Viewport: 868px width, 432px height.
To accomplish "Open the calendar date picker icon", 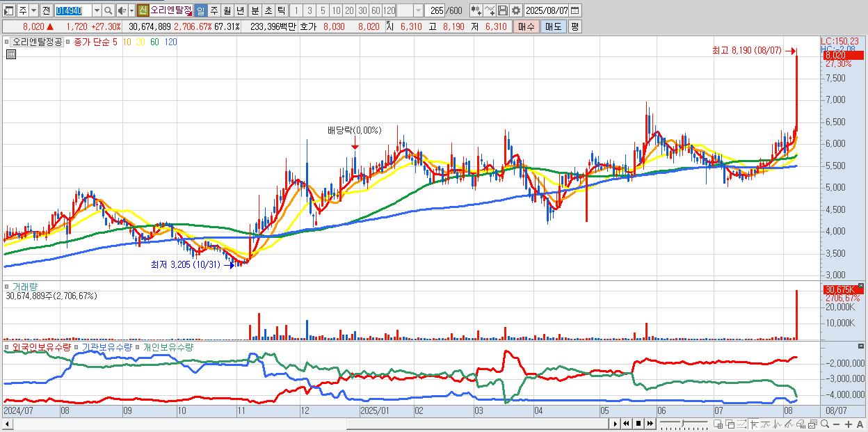I will click(574, 11).
